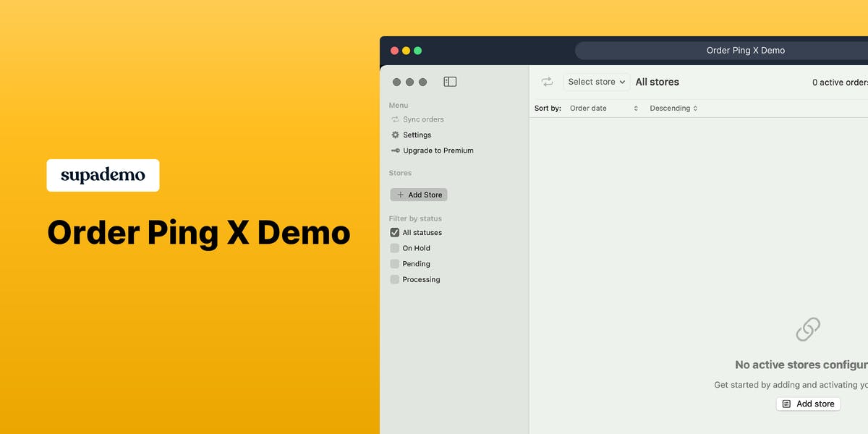The height and width of the screenshot is (434, 868).
Task: Open the Settings menu item
Action: tap(417, 135)
